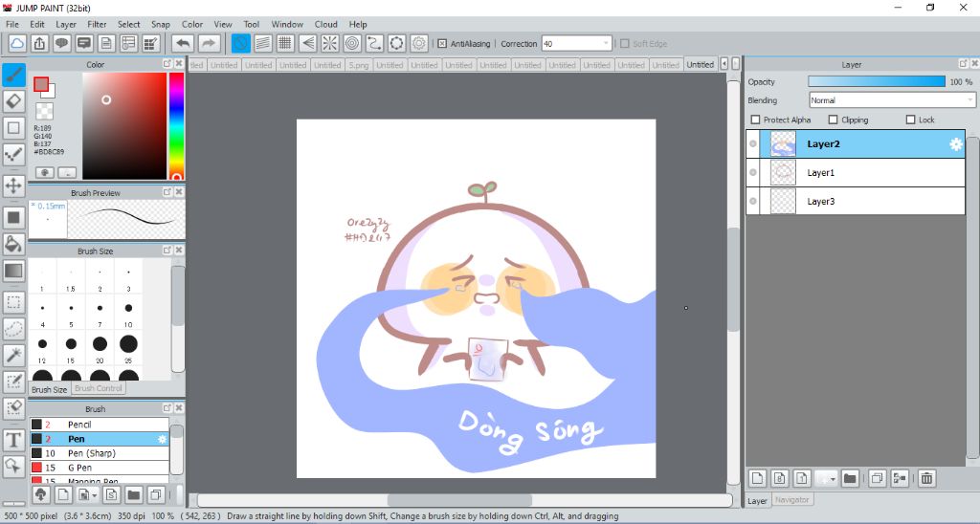Image resolution: width=980 pixels, height=524 pixels.
Task: Open the snap settings gear
Action: point(419,43)
